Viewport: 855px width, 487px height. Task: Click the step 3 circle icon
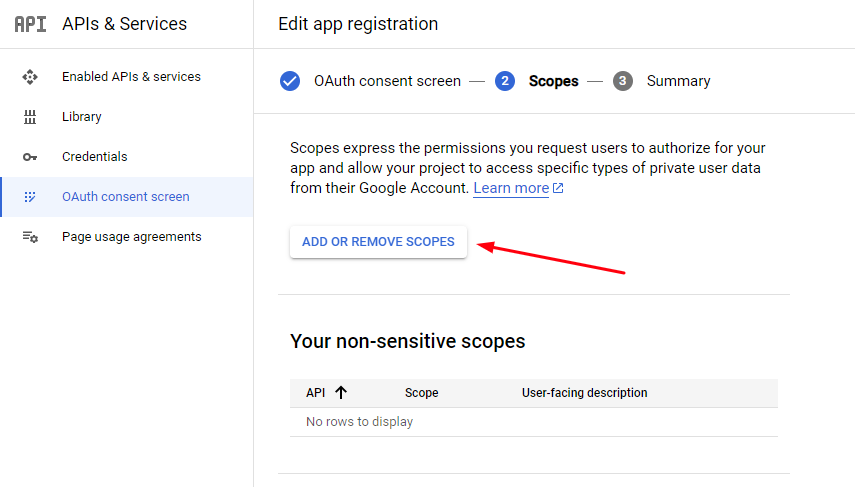pyautogui.click(x=623, y=81)
